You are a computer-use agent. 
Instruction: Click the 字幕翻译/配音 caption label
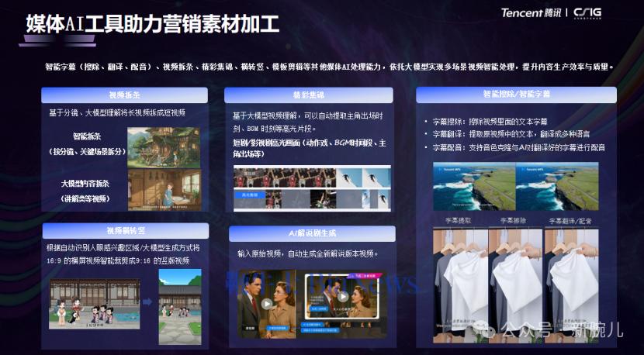coord(570,221)
